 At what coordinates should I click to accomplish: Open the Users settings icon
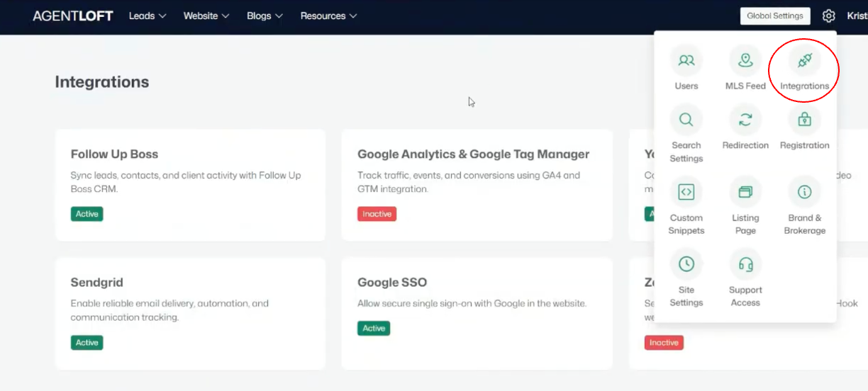[686, 61]
